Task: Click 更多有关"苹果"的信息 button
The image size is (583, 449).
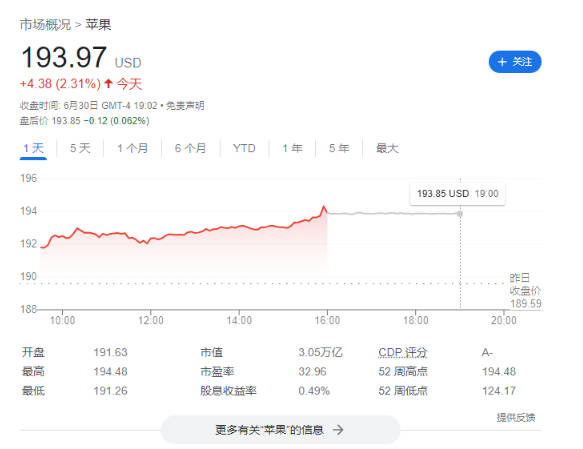Action: click(x=280, y=430)
